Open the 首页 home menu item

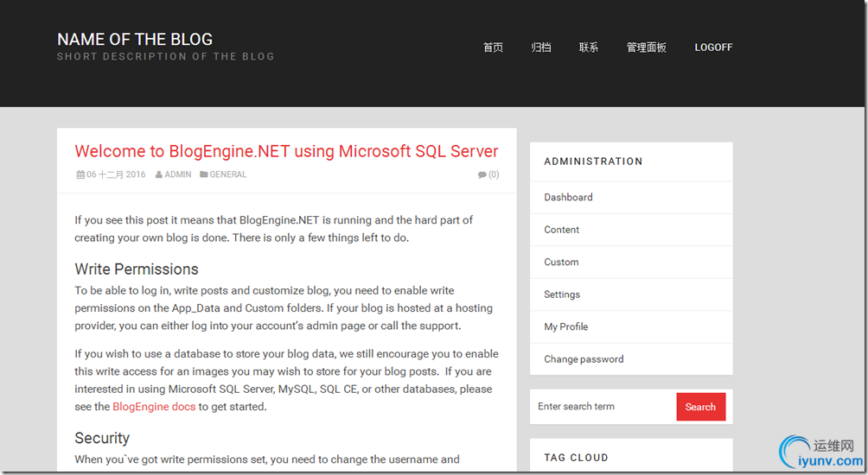(493, 47)
